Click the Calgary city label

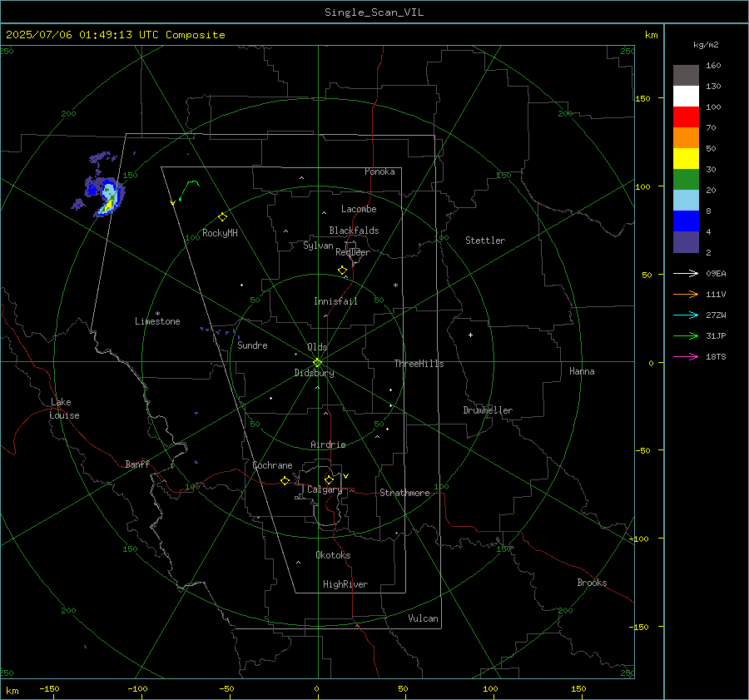325,489
